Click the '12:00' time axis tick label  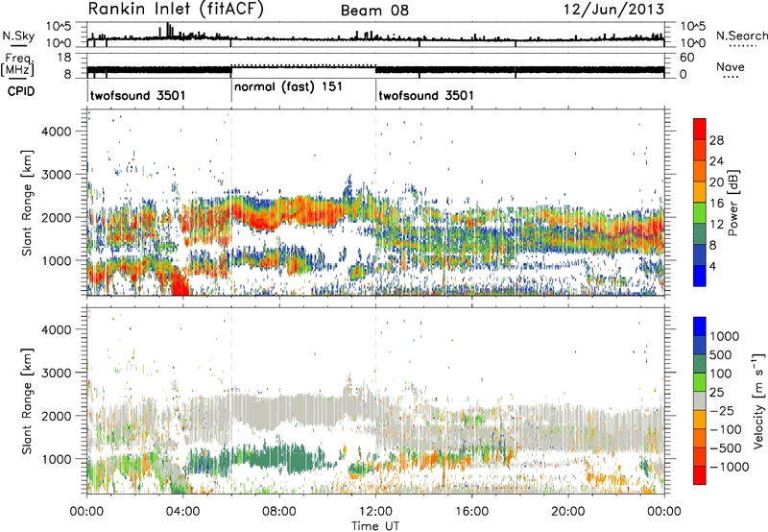tap(375, 512)
